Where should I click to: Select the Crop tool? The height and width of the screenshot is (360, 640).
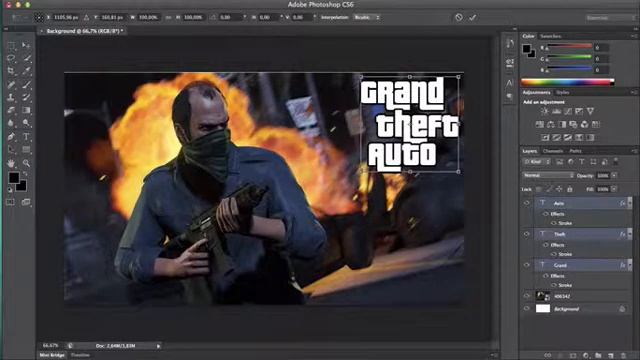point(11,71)
